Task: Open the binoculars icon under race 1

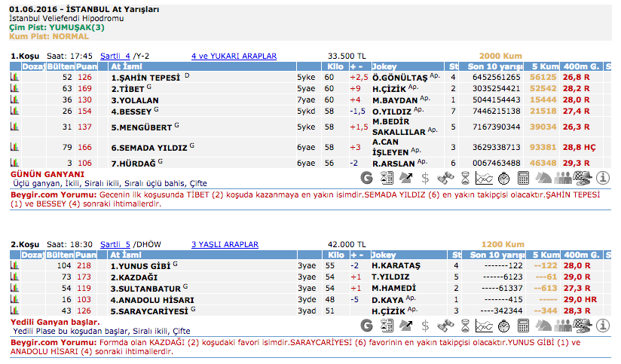Action: [445, 178]
